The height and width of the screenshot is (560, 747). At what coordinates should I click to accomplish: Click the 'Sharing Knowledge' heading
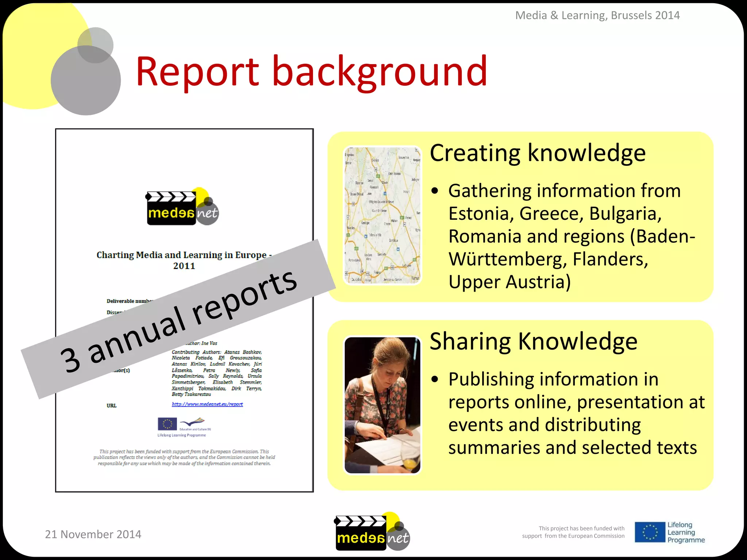click(534, 341)
